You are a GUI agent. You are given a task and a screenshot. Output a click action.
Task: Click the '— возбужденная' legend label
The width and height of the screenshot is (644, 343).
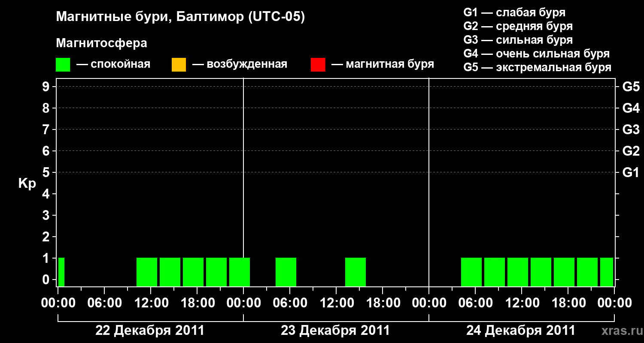point(240,64)
